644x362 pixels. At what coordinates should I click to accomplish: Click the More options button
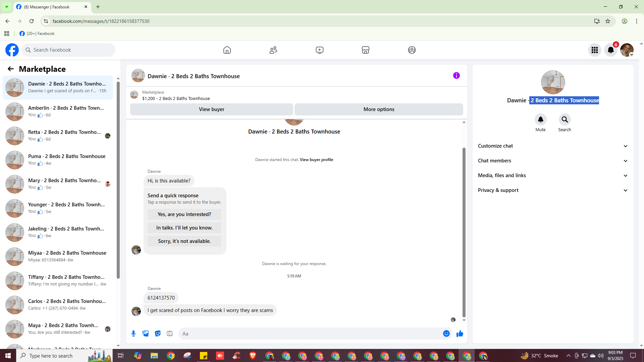(x=379, y=109)
